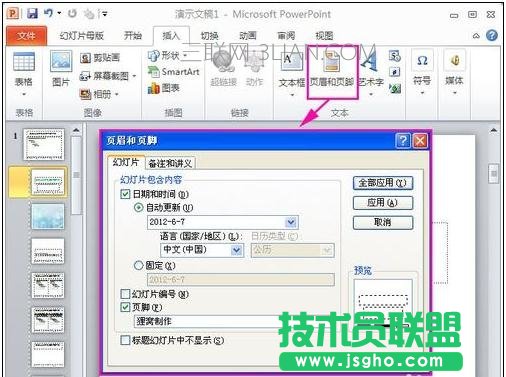Viewport: 506px width, 377px height.
Task: Expand the 屏幕截图 dropdown arrow
Action: click(x=134, y=76)
